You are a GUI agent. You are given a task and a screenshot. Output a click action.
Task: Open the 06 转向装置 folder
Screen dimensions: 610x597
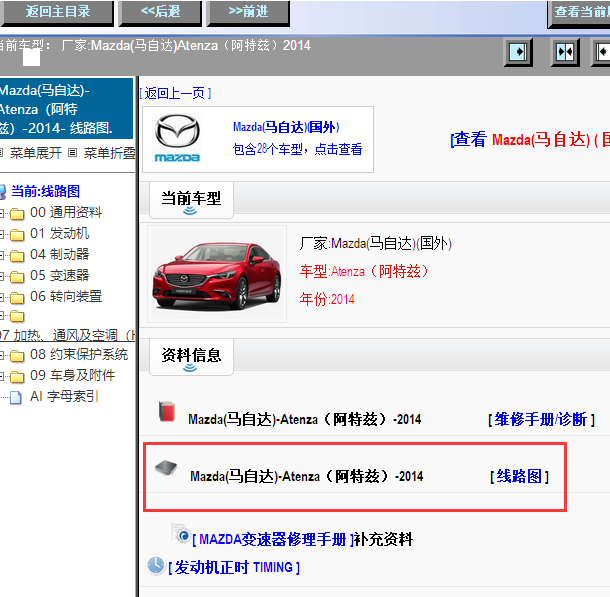pyautogui.click(x=66, y=296)
